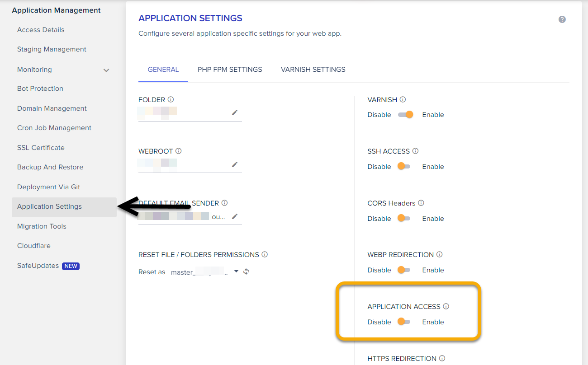View the SSH Access info icon
The height and width of the screenshot is (365, 588).
(x=415, y=151)
